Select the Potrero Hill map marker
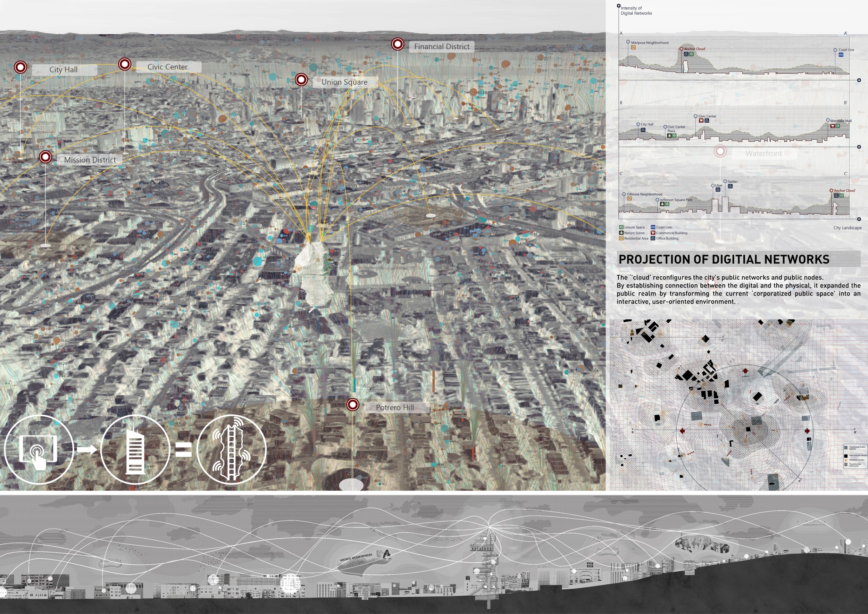 353,405
